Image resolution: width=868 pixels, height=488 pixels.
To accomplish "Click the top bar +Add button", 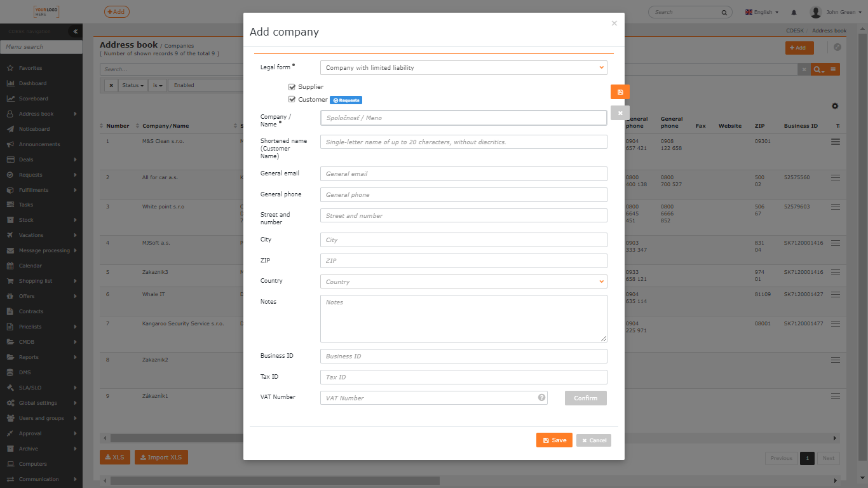I will point(117,11).
